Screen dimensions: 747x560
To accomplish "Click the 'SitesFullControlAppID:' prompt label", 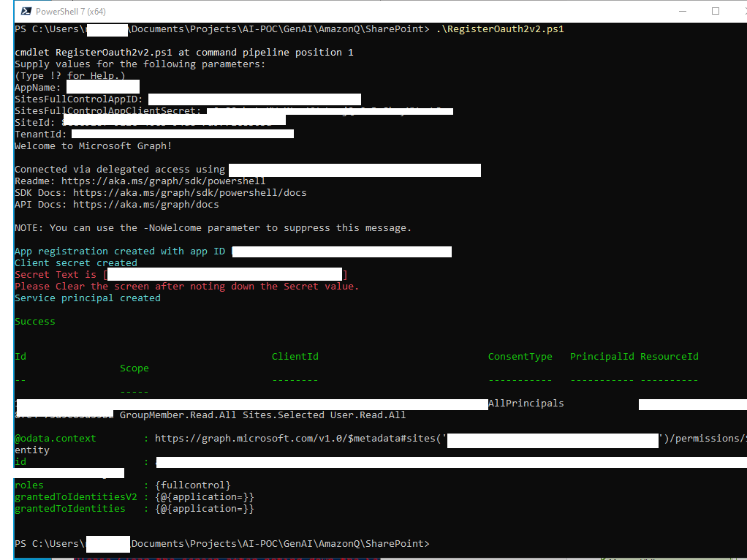I will click(x=79, y=99).
